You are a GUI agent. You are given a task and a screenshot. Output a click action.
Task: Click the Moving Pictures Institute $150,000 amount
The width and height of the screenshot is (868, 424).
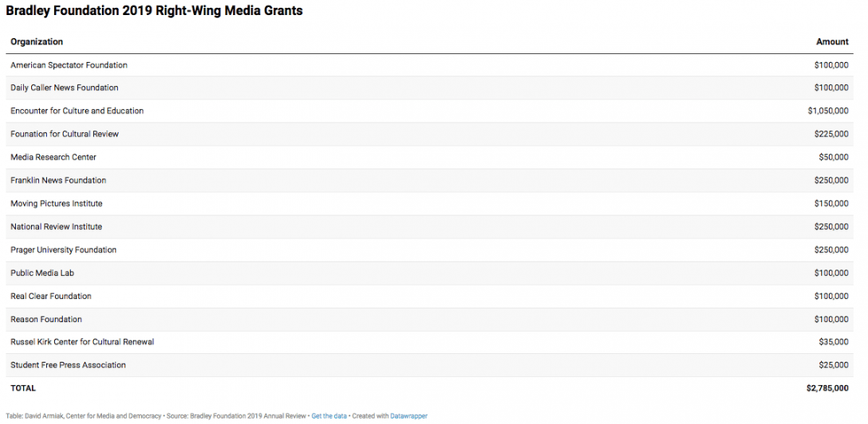[831, 204]
